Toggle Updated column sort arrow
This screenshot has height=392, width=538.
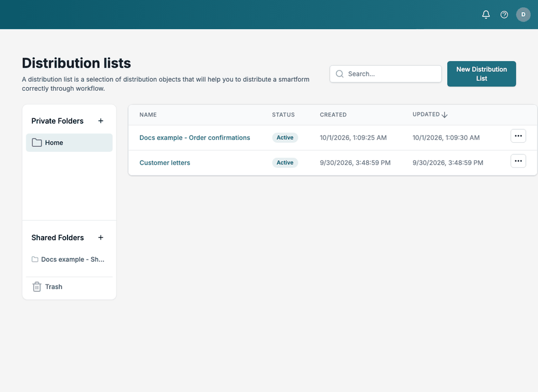pos(445,115)
